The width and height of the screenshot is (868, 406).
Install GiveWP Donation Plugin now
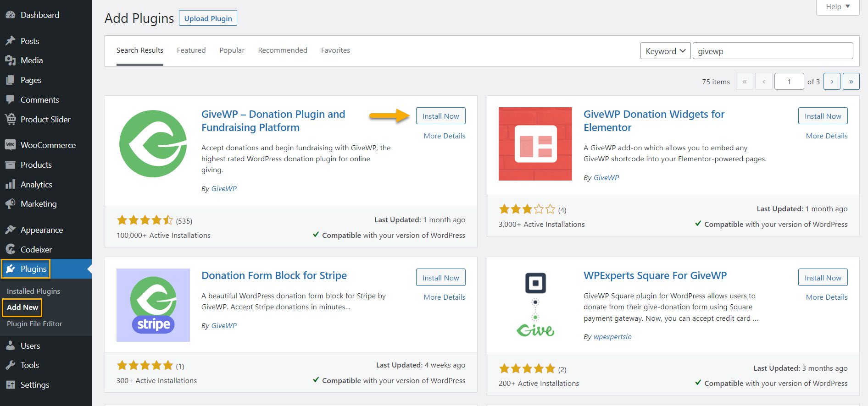click(x=440, y=116)
